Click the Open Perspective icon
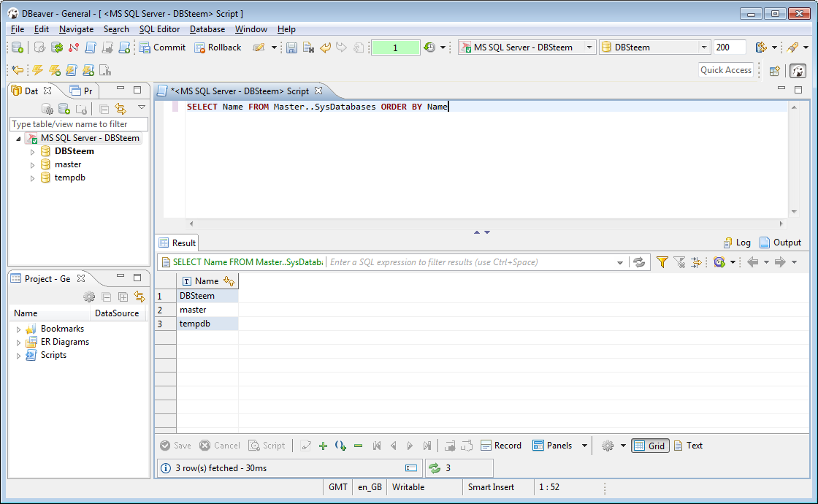Image resolution: width=818 pixels, height=504 pixels. (x=775, y=70)
